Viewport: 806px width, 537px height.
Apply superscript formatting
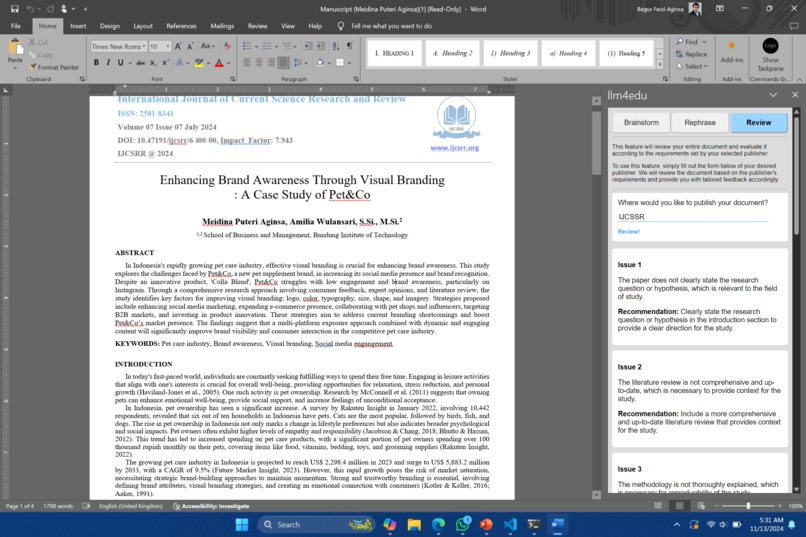coord(165,63)
